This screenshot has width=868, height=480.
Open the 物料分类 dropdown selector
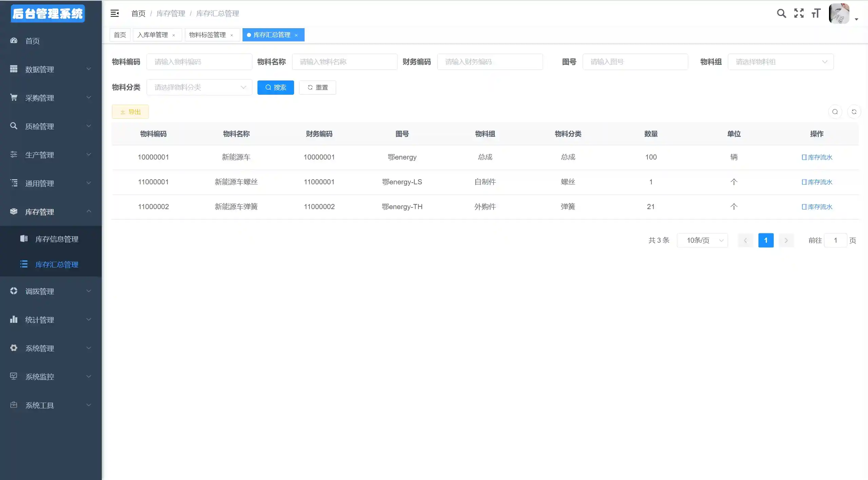coord(199,87)
